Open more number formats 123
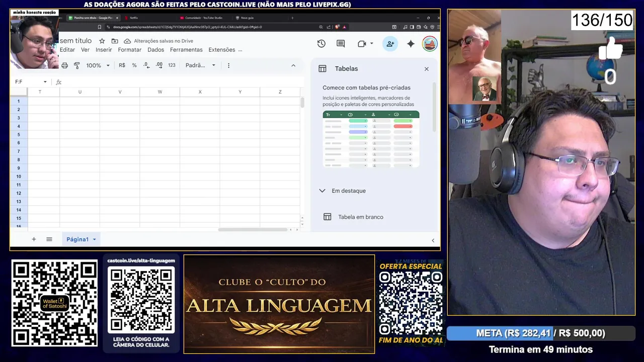The width and height of the screenshot is (644, 362). (x=172, y=65)
